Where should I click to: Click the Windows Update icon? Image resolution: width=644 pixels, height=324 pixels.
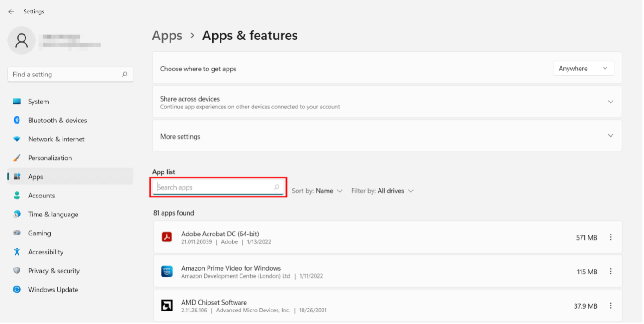(17, 290)
